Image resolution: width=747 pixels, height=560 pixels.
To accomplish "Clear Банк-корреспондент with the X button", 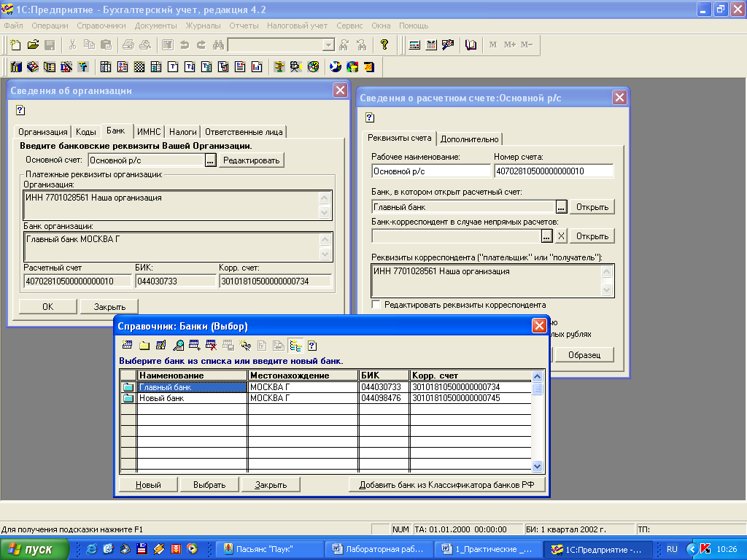I will click(x=561, y=236).
